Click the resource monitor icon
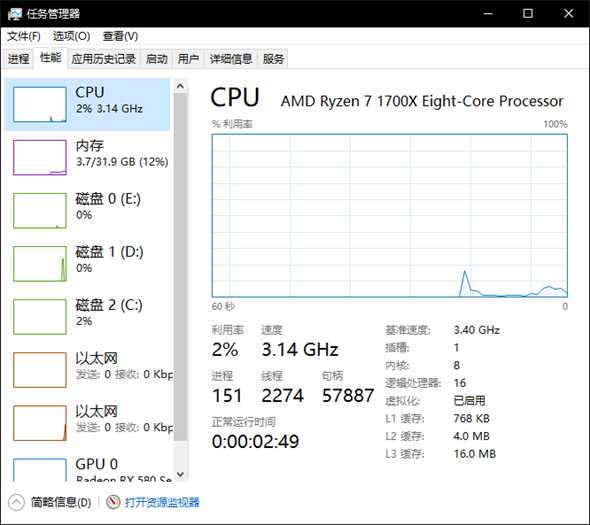The width and height of the screenshot is (590, 525). tap(113, 502)
